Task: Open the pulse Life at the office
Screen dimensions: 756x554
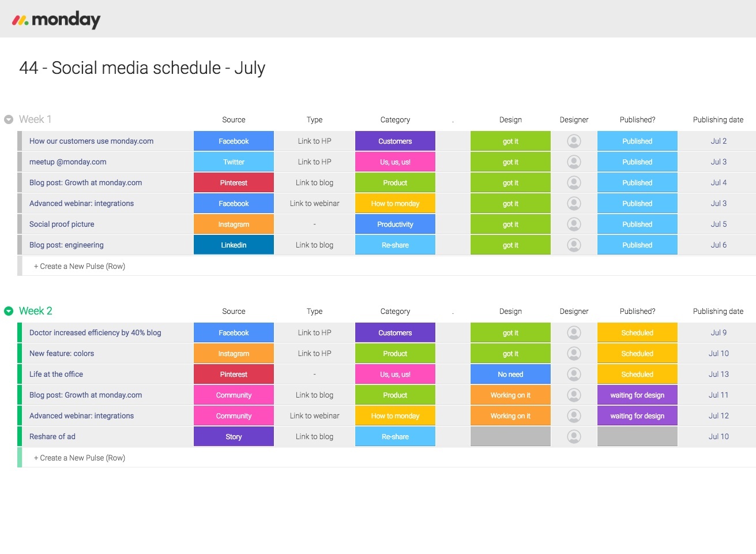Action: click(x=56, y=375)
